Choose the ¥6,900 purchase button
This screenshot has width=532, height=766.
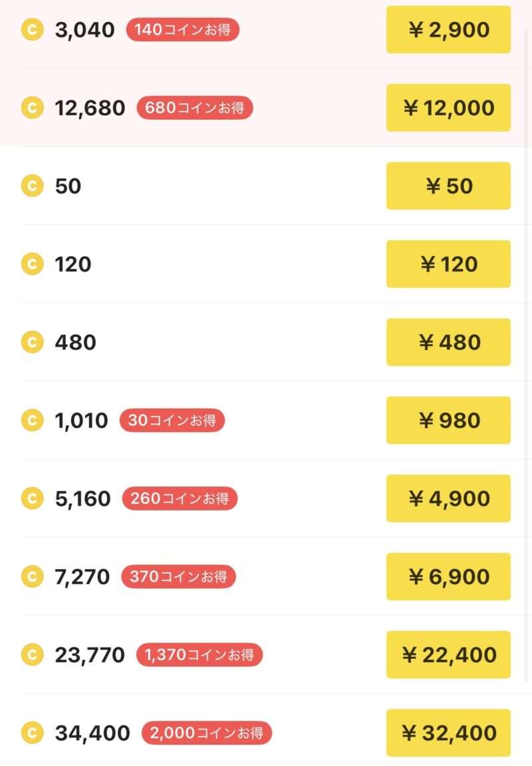[448, 576]
